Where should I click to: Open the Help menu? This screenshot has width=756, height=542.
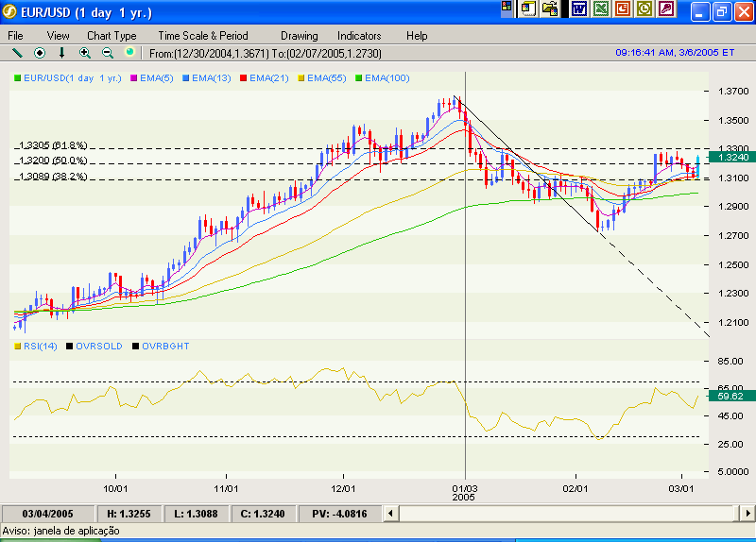click(x=417, y=36)
